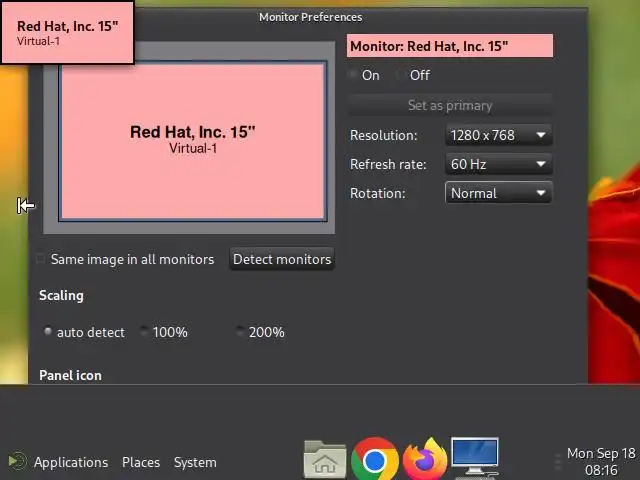Click the panel applet handle left of clock
This screenshot has width=640, height=480.
[x=558, y=462]
